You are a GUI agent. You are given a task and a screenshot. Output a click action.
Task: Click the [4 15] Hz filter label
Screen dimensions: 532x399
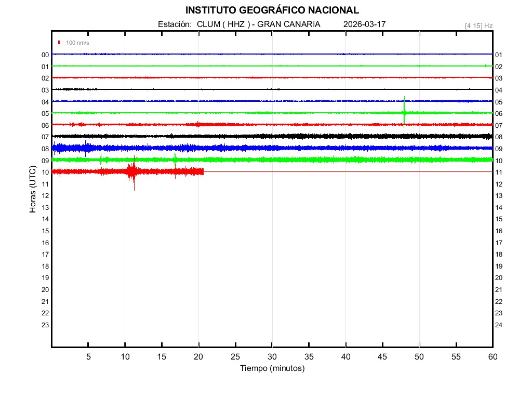point(478,25)
